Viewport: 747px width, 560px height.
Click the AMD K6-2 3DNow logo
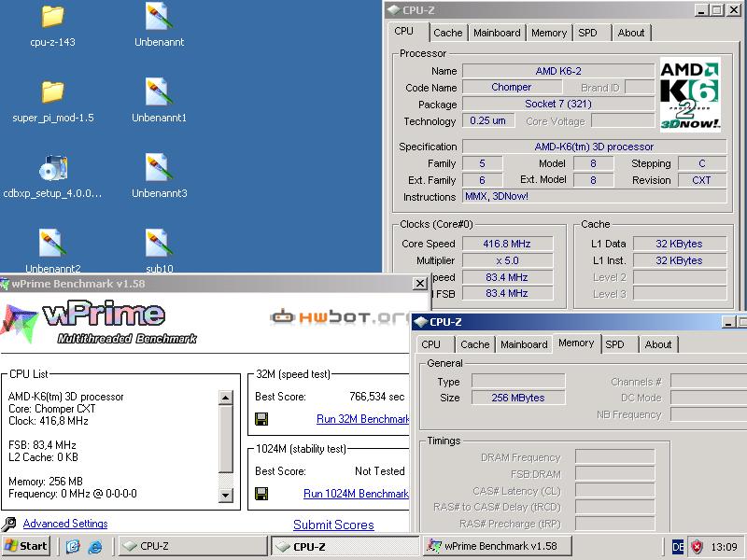(x=690, y=95)
